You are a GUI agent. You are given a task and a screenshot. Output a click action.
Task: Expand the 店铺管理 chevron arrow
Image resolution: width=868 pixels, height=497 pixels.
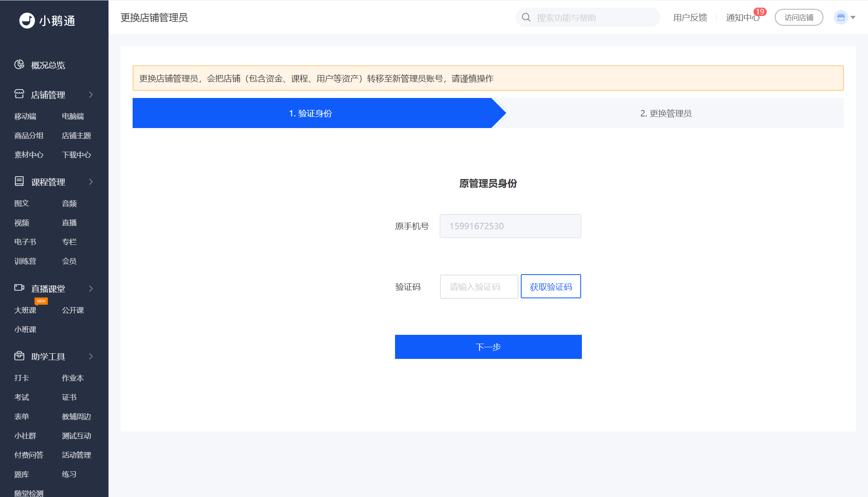click(91, 95)
